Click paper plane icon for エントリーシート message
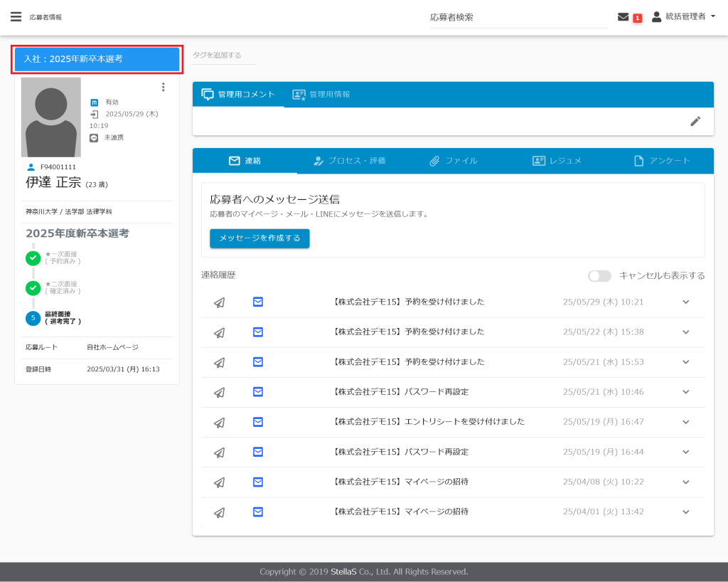This screenshot has width=728, height=582. [x=220, y=422]
